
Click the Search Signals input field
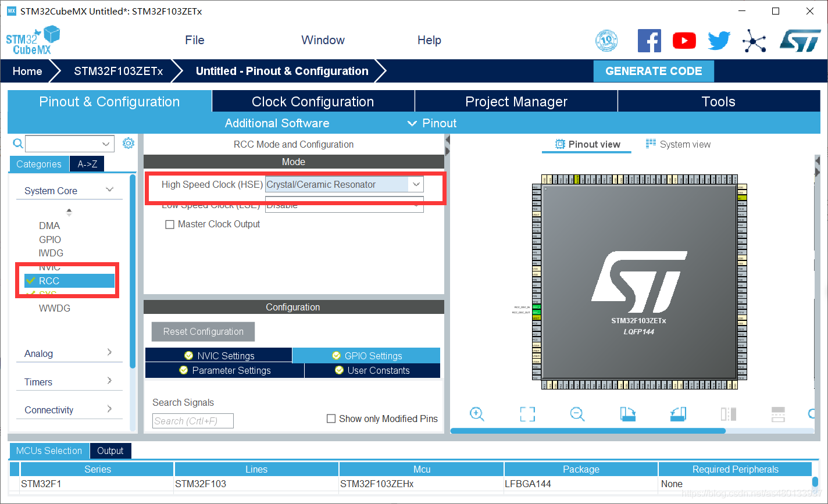(193, 421)
